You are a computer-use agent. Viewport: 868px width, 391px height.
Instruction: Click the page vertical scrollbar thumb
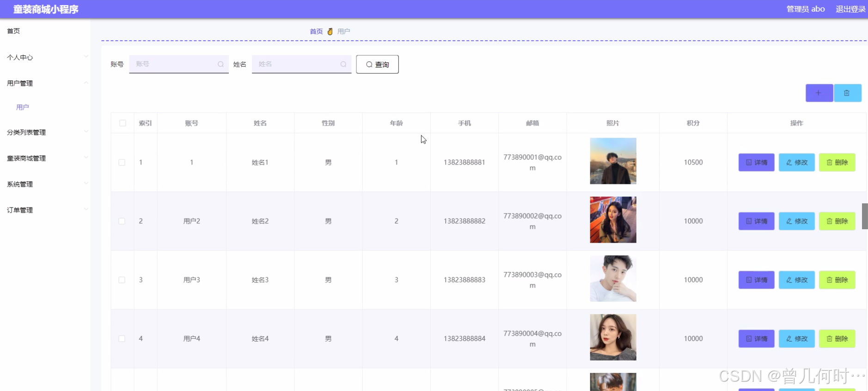[x=865, y=216]
